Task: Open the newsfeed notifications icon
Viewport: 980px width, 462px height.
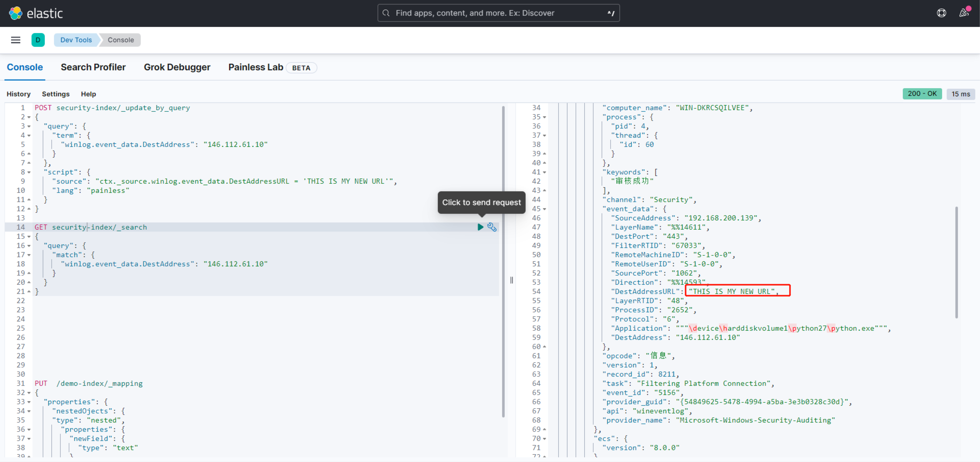Action: click(963, 13)
